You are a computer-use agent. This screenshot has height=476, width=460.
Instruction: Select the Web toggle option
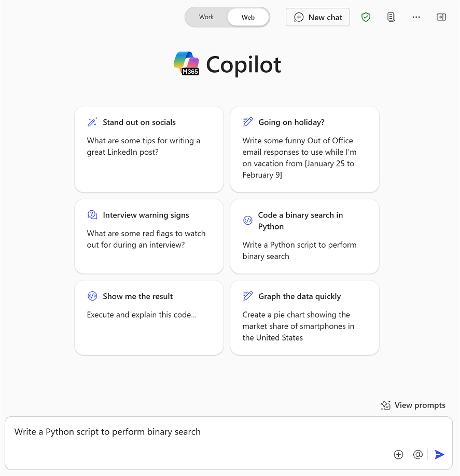pyautogui.click(x=248, y=17)
